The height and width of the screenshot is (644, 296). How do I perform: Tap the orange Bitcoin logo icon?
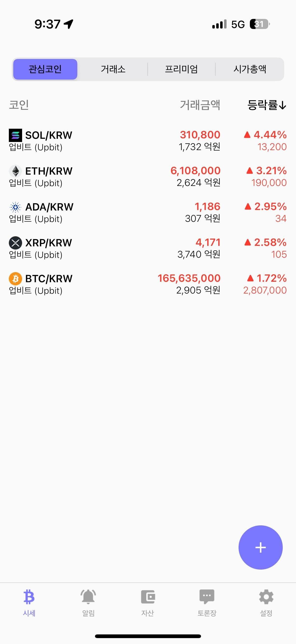tap(15, 279)
